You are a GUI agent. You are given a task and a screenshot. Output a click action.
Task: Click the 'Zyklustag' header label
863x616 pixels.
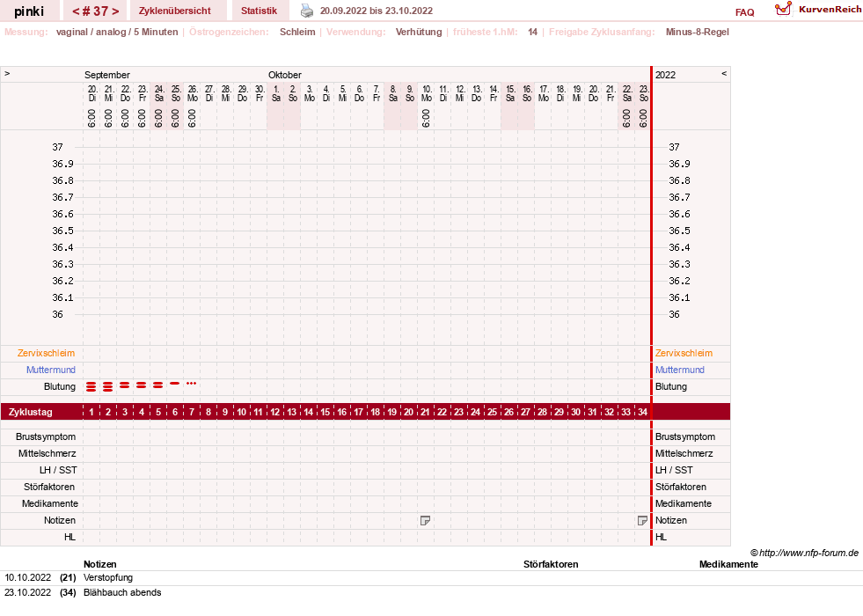[31, 412]
